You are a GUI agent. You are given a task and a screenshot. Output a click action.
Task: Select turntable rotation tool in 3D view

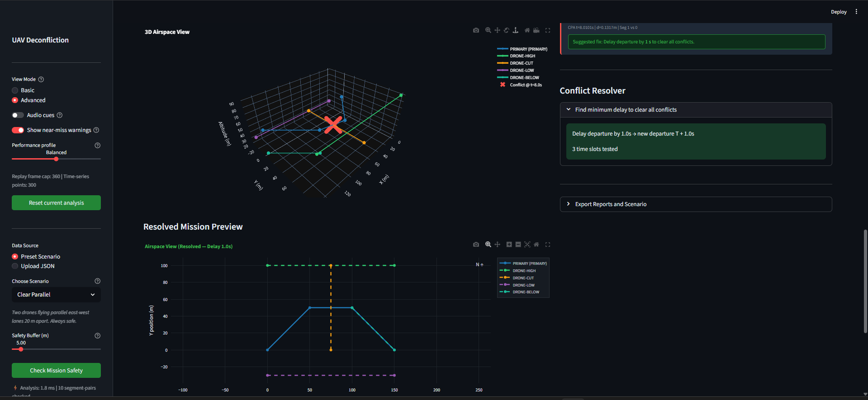click(515, 30)
